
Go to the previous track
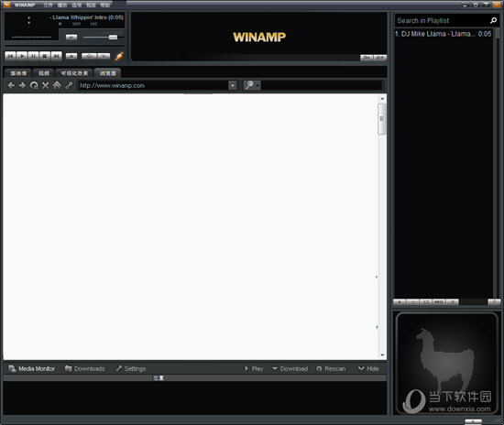[x=10, y=56]
